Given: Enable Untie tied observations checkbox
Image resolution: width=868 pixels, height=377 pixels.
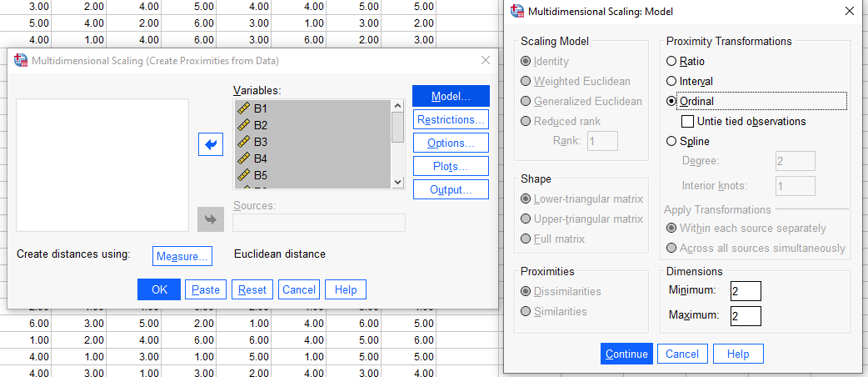Looking at the screenshot, I should 688,121.
